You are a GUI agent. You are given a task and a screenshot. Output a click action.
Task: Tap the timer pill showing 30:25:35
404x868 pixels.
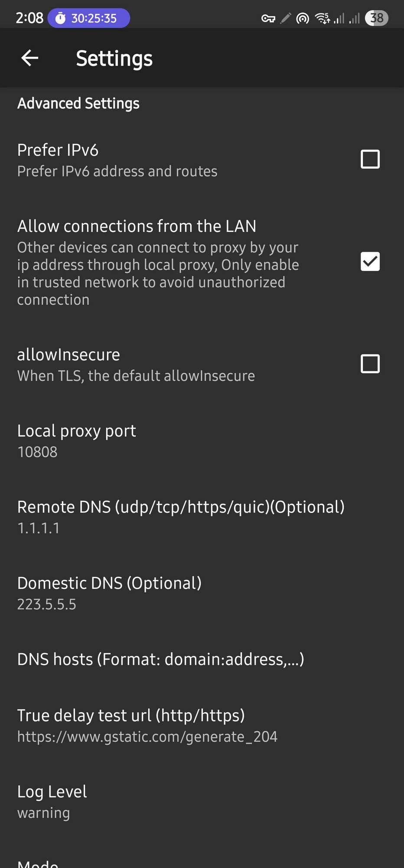click(x=89, y=18)
